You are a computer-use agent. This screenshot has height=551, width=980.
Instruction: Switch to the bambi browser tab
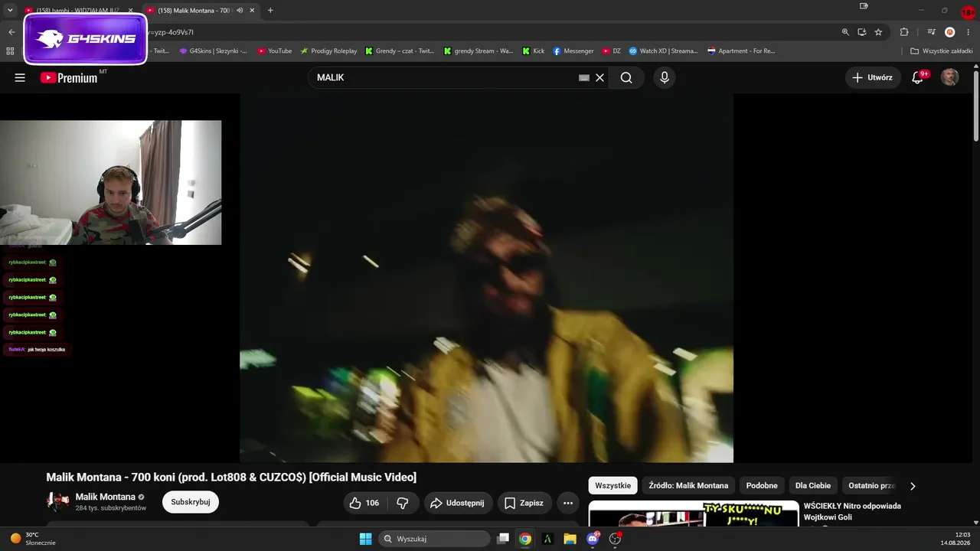(77, 11)
